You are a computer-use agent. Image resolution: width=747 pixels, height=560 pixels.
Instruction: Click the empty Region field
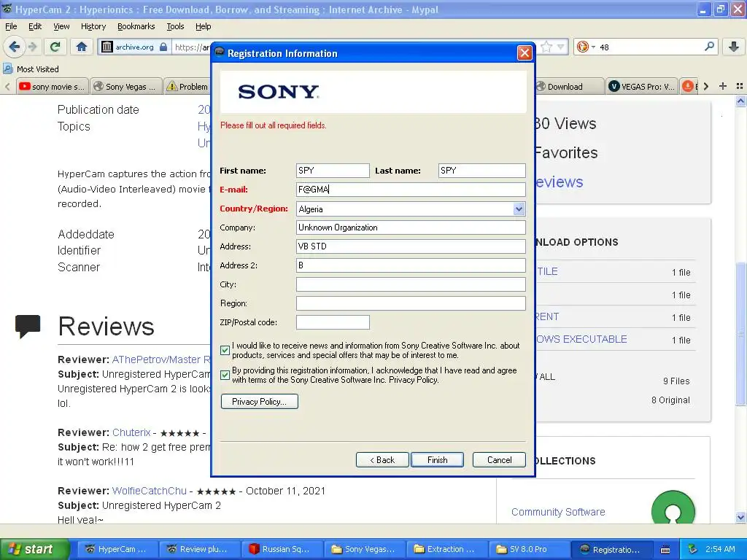point(411,303)
